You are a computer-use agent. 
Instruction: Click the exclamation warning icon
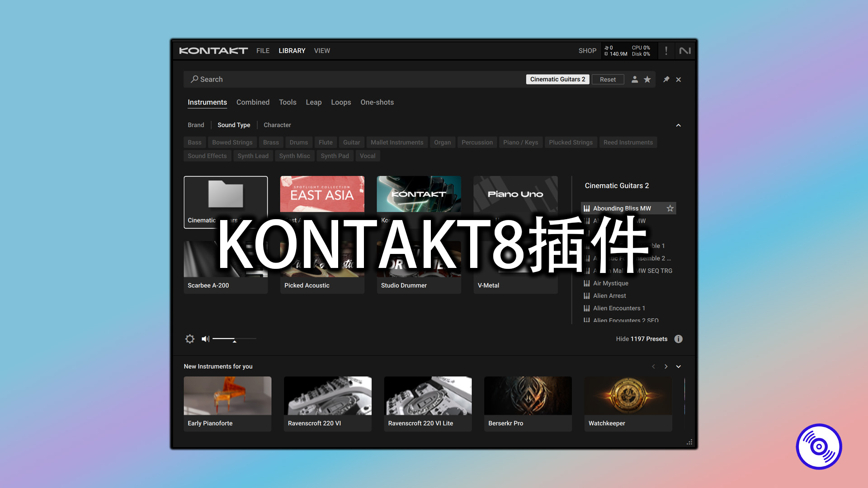666,51
